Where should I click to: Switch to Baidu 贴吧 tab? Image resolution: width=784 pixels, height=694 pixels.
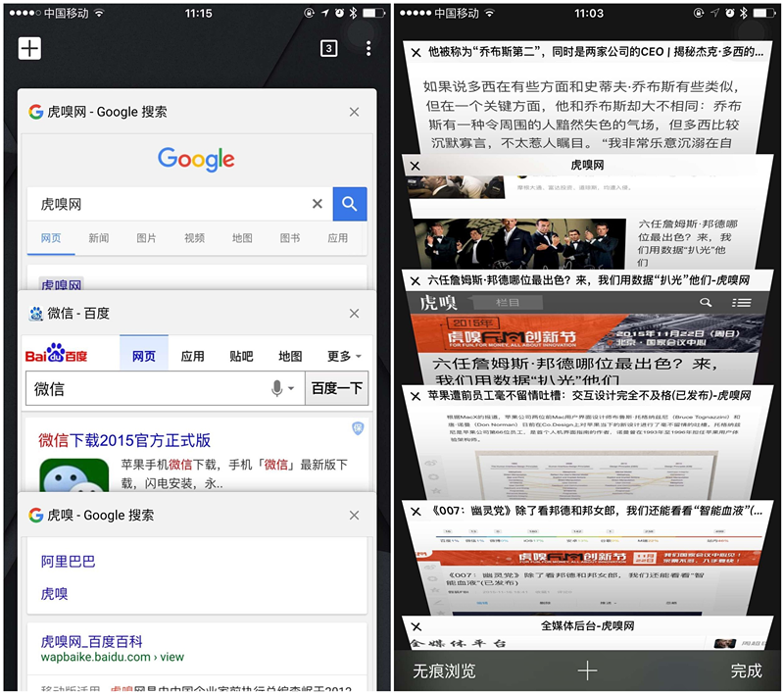coord(241,356)
